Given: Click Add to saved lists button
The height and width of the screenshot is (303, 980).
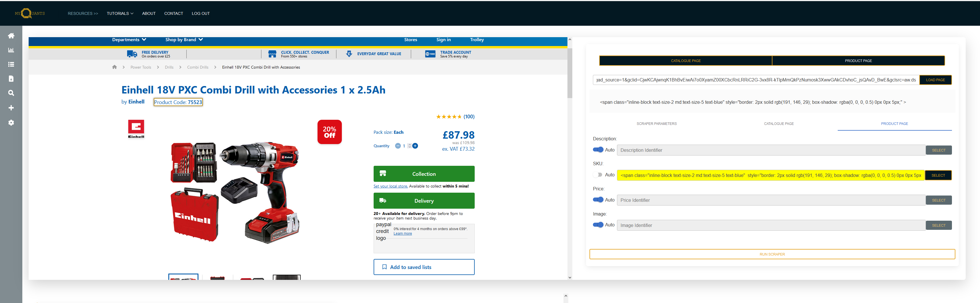Looking at the screenshot, I should click(424, 267).
